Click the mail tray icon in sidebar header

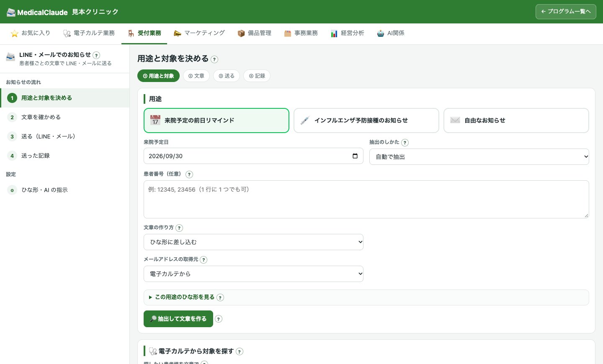pos(10,56)
